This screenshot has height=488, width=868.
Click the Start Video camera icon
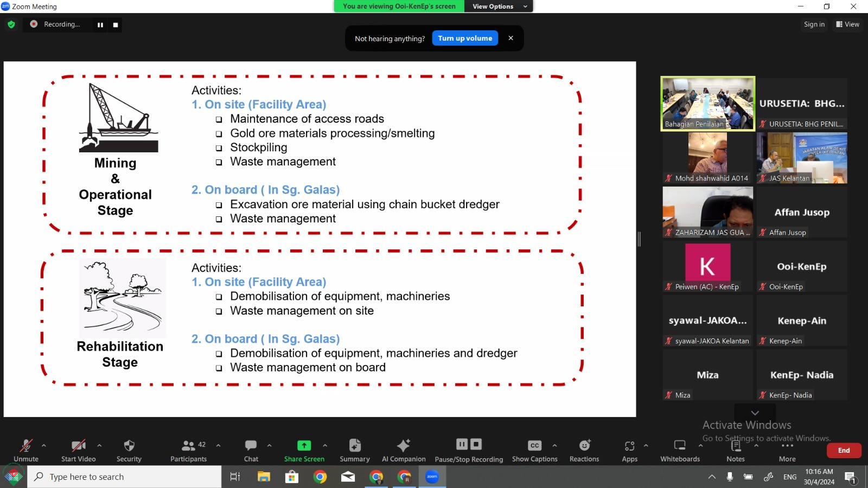coord(79,446)
